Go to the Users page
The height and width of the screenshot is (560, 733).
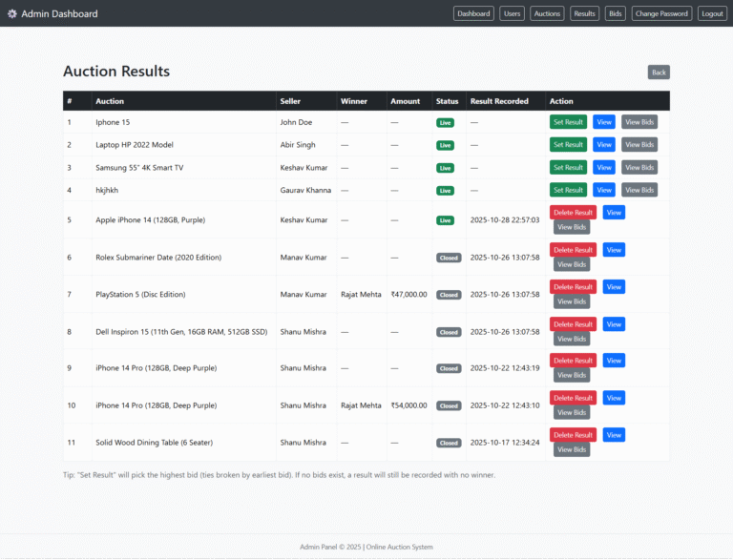(512, 13)
